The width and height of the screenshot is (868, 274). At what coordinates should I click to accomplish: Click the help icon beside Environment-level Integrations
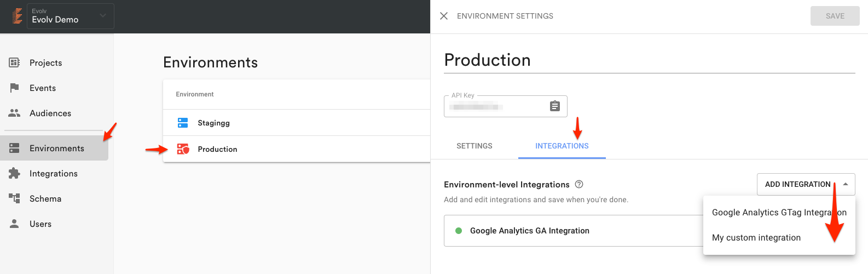(579, 185)
